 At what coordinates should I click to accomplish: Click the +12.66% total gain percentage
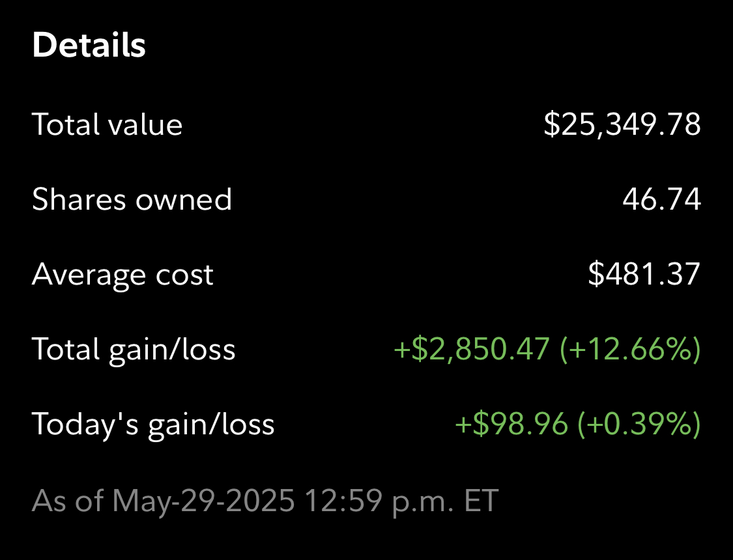pyautogui.click(x=630, y=349)
